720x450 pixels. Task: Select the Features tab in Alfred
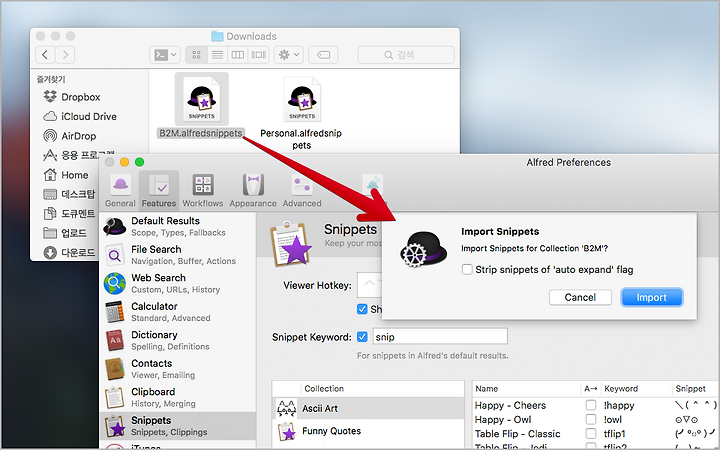click(x=159, y=191)
